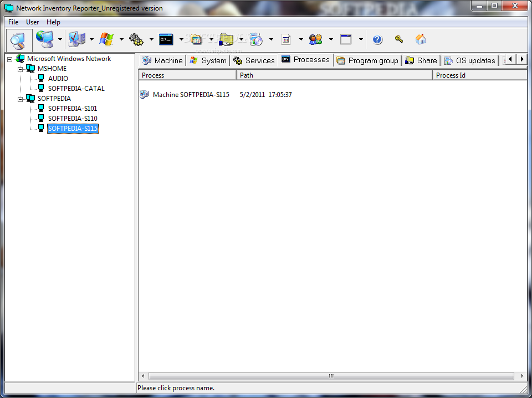Screen dimensions: 532x398
Task: Click the users group toolbar icon
Action: (315, 39)
